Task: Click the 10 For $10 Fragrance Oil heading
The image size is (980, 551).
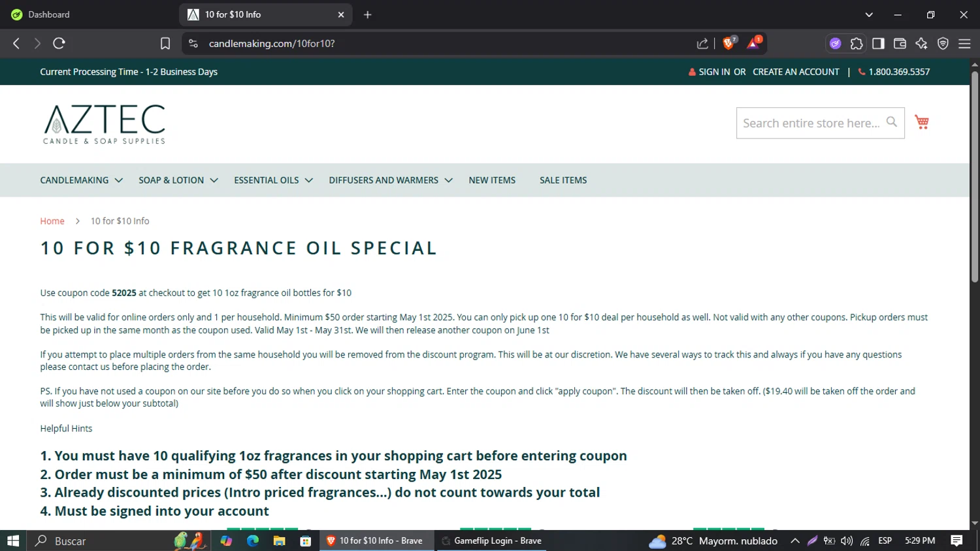Action: tap(238, 248)
